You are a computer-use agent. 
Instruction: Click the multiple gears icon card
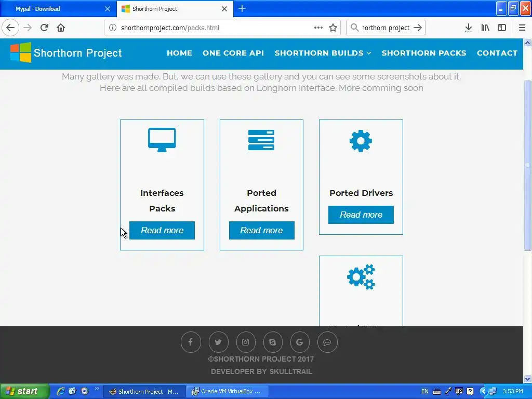pos(361,277)
